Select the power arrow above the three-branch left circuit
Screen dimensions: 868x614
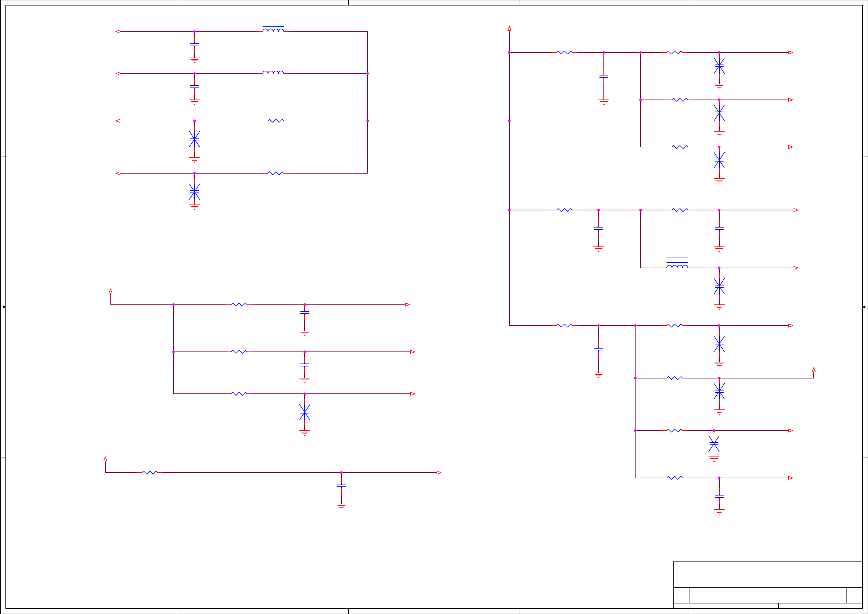coord(110,291)
